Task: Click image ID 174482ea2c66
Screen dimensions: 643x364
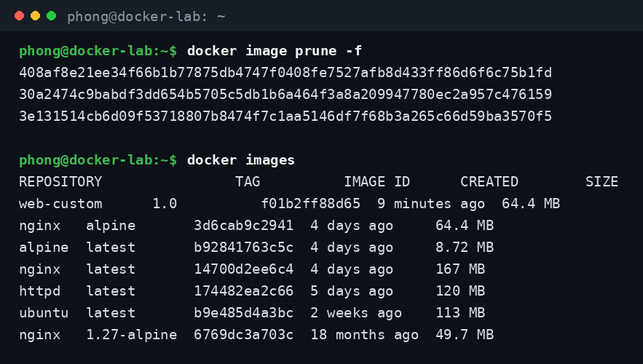Action: tap(244, 290)
